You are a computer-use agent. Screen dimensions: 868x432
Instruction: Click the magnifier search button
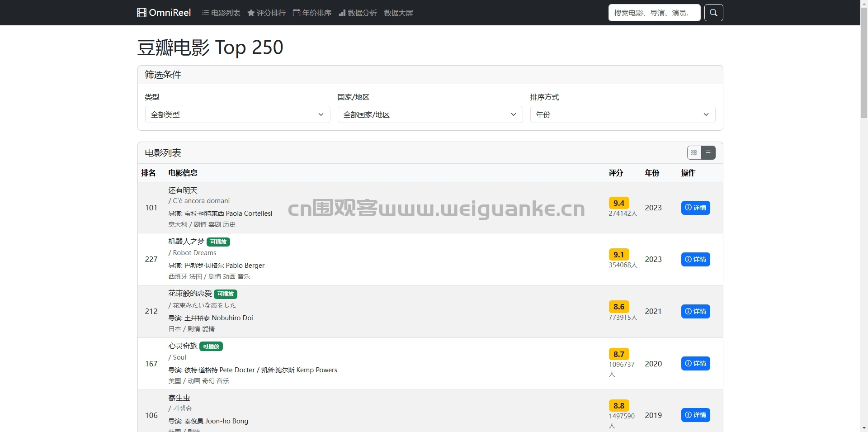(x=713, y=13)
